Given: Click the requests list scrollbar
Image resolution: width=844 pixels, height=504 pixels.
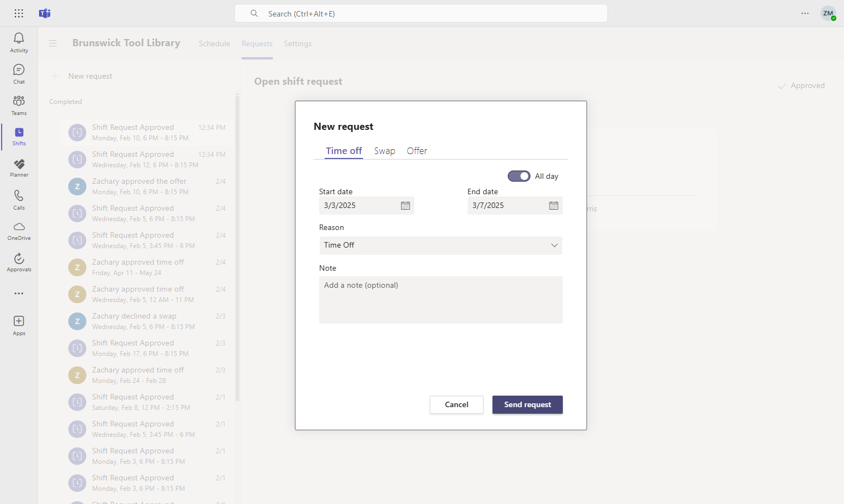Looking at the screenshot, I should pos(238,249).
